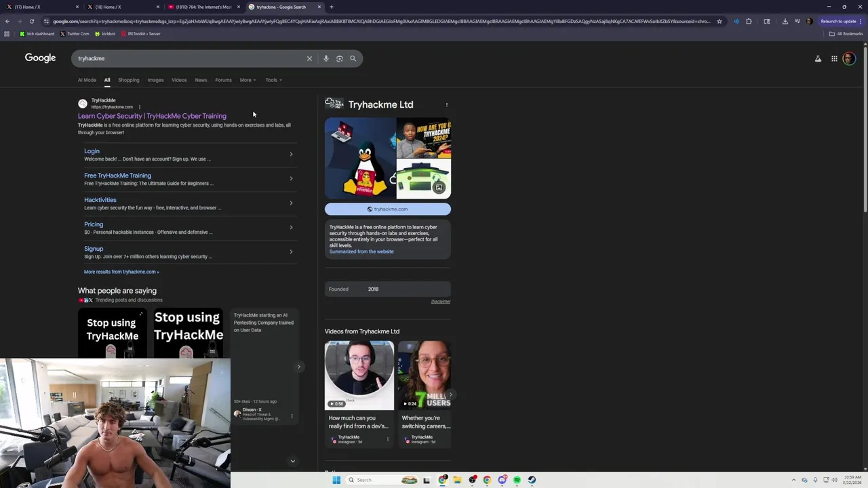Bookmark this page with star icon

(x=719, y=21)
